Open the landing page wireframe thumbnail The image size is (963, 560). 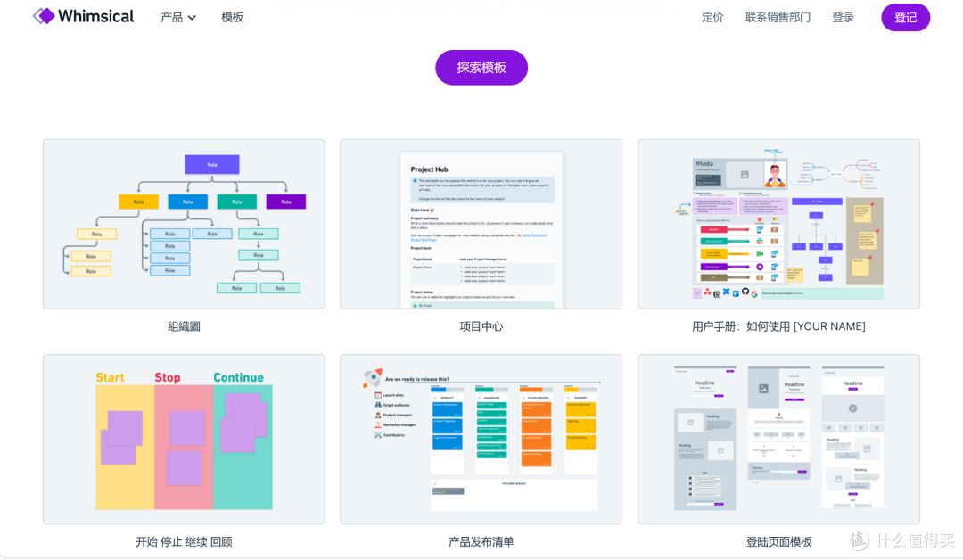(x=778, y=439)
